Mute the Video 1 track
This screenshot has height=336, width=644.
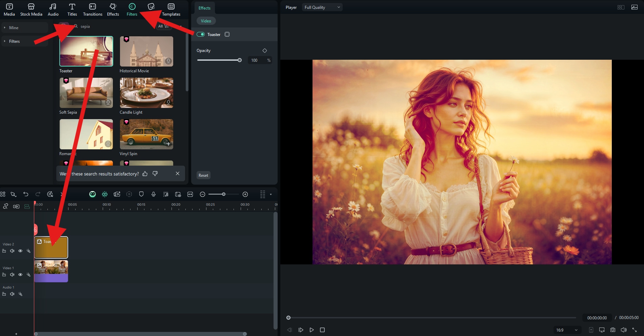tap(12, 275)
